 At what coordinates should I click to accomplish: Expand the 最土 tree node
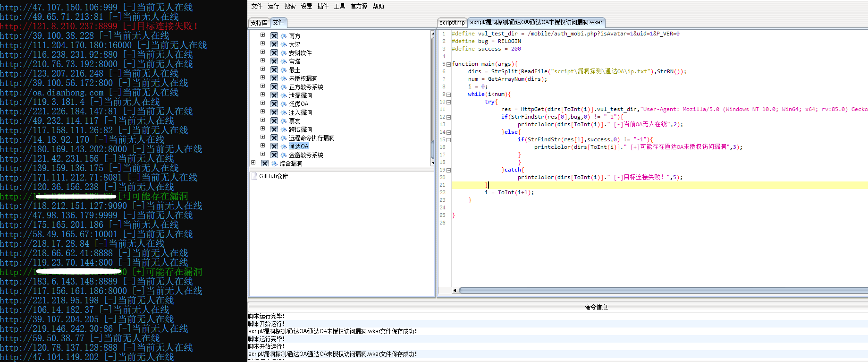pos(263,69)
